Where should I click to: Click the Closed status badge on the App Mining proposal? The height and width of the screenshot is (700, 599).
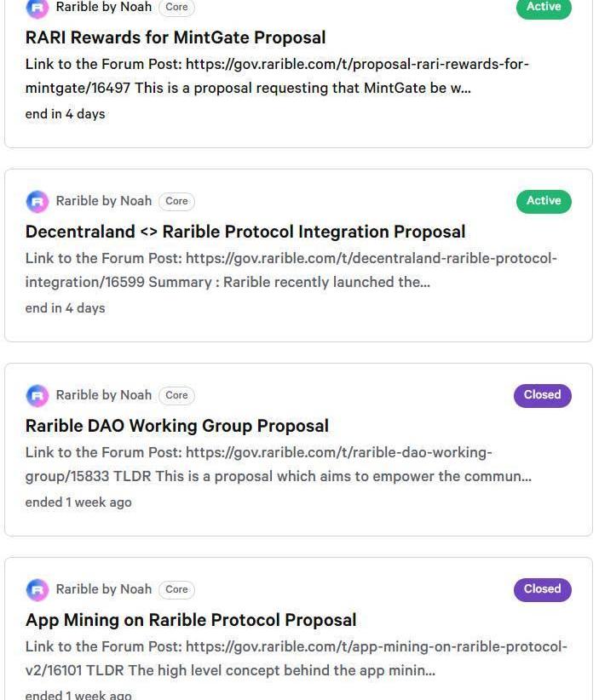[x=542, y=590]
